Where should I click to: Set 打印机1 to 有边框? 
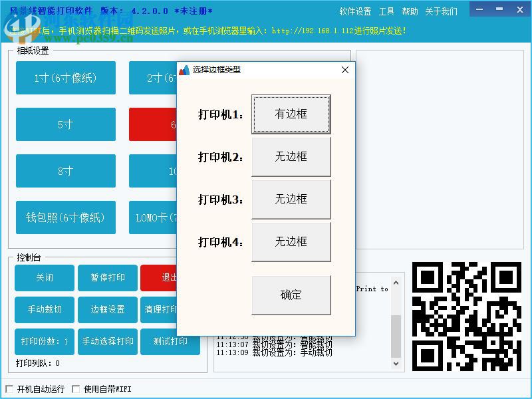pyautogui.click(x=291, y=114)
